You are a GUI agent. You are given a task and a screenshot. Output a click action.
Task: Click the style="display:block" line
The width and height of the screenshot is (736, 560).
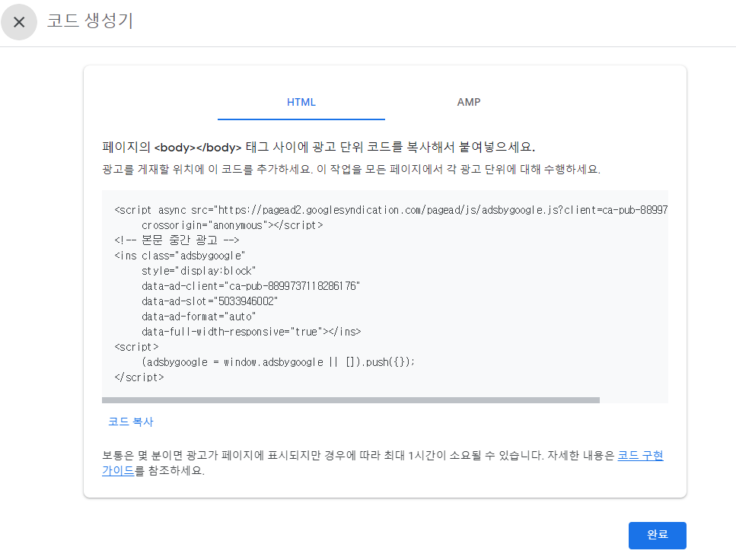click(199, 271)
